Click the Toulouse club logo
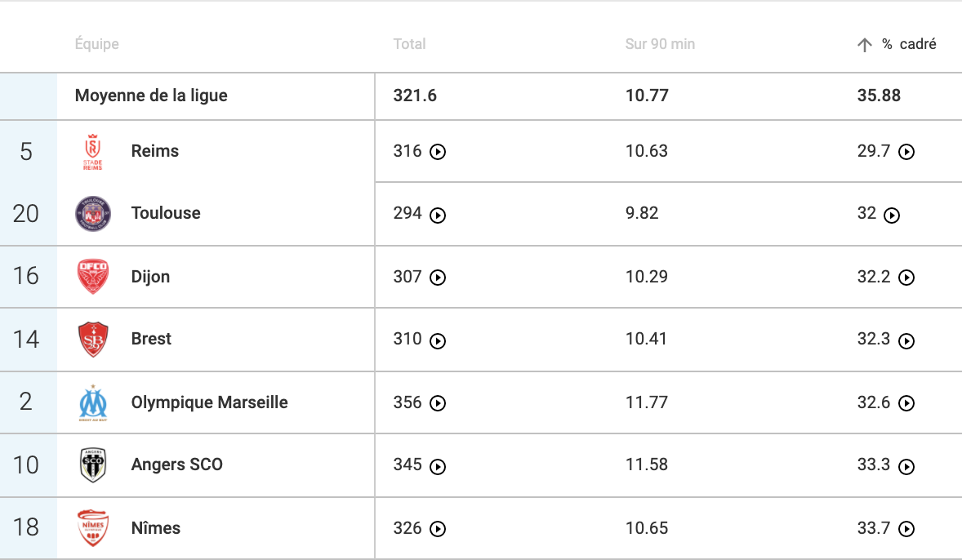Image resolution: width=962 pixels, height=560 pixels. click(x=92, y=213)
